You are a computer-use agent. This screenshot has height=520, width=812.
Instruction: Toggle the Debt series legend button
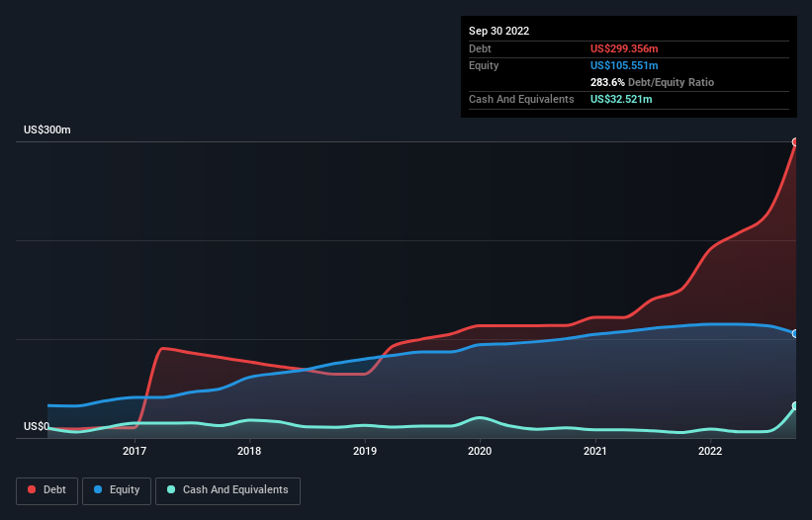click(47, 490)
